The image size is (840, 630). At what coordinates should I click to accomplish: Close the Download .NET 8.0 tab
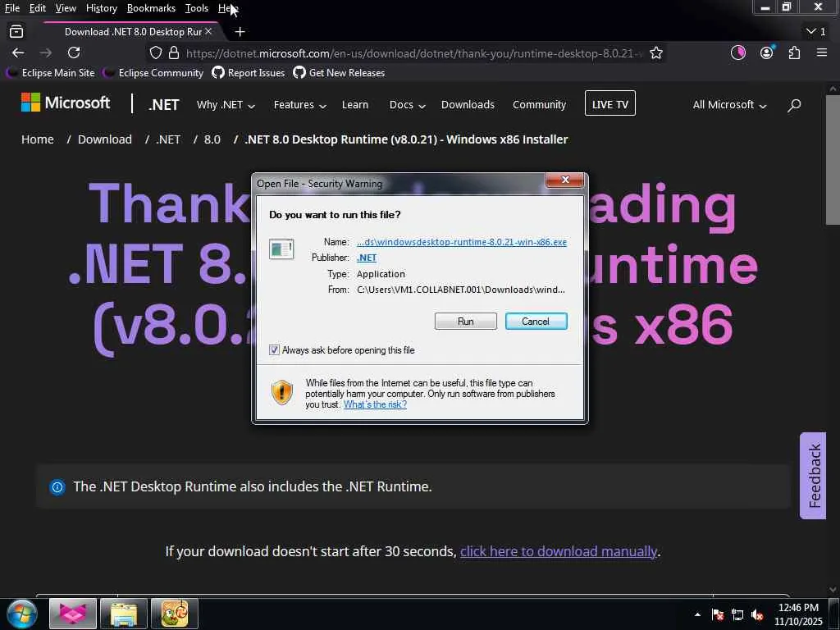(x=208, y=32)
